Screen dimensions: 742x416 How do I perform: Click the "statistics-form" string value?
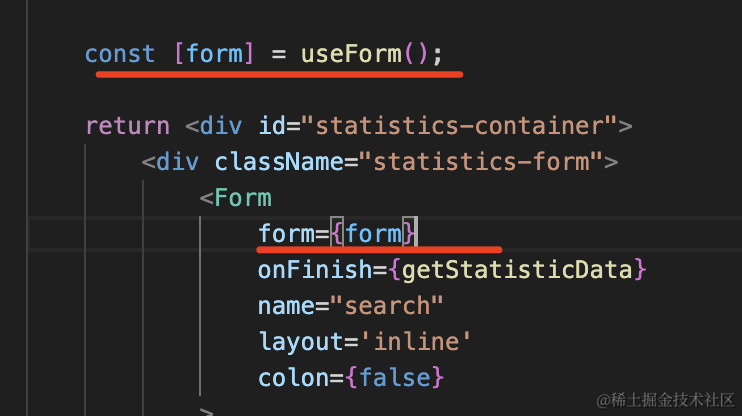coord(480,162)
